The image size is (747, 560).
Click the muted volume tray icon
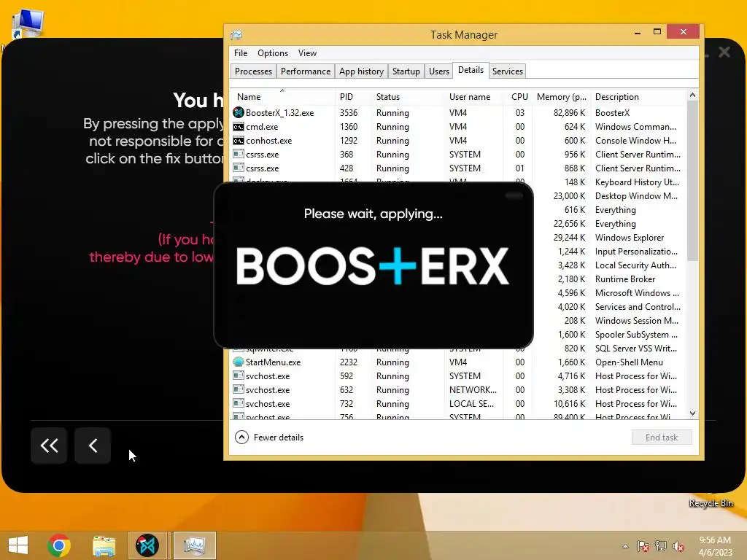pyautogui.click(x=678, y=546)
